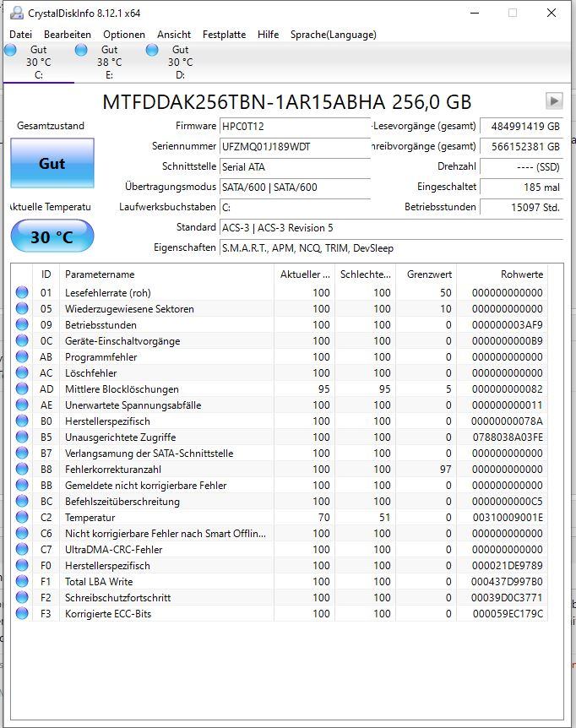Click status icon for Total LBA Write
This screenshot has height=728, width=576.
click(22, 581)
